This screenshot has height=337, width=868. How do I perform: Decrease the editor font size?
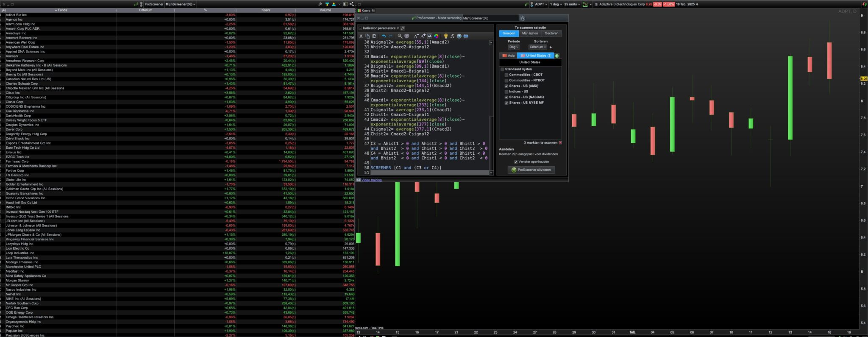point(416,36)
